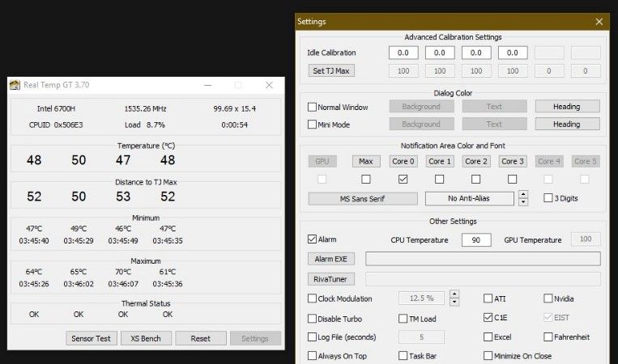Check the Fahrenheit option

(x=548, y=336)
